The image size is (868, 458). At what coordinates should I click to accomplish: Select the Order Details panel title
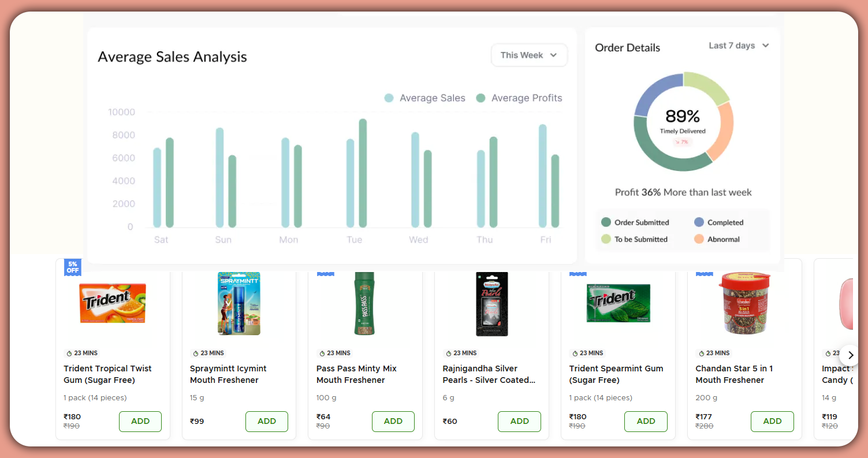pyautogui.click(x=627, y=48)
